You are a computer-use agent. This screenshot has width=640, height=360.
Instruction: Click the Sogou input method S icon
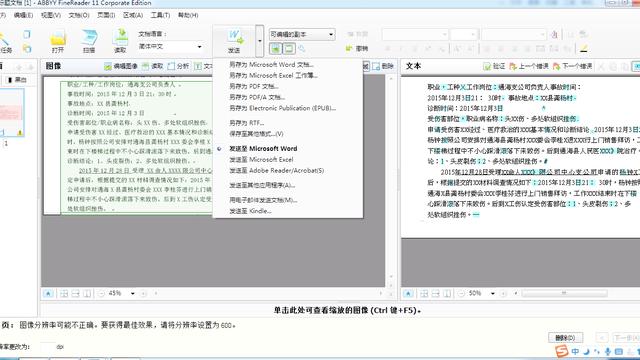click(x=562, y=351)
